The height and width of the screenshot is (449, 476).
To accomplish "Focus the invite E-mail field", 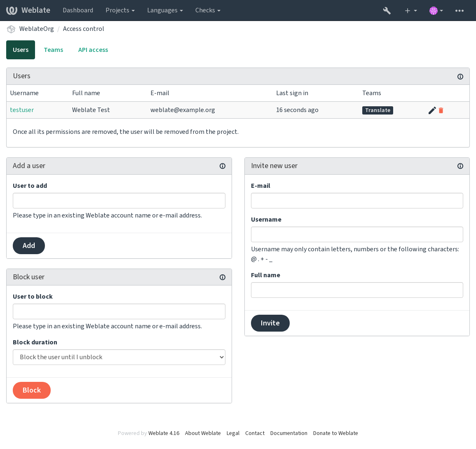I will [x=357, y=201].
